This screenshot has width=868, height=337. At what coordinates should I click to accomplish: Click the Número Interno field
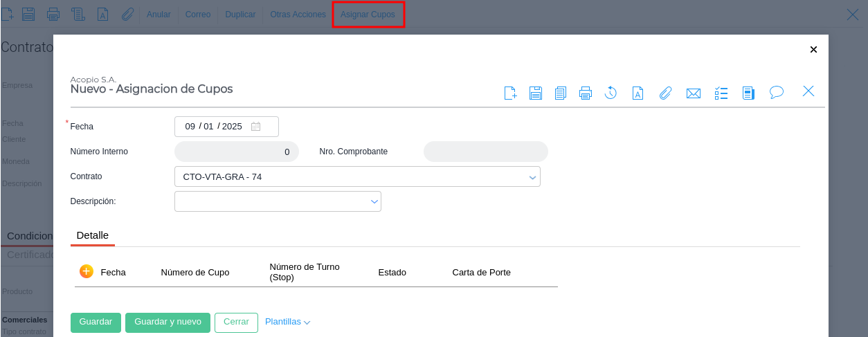(237, 152)
